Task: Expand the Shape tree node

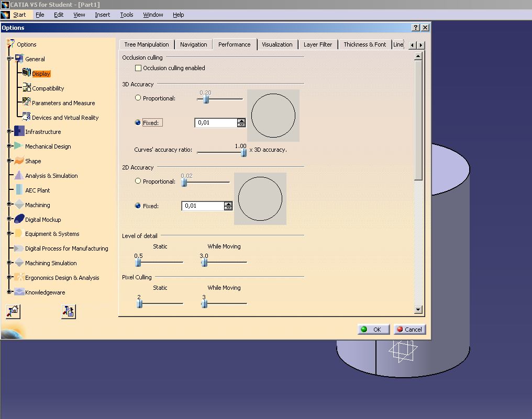Action: coord(9,161)
